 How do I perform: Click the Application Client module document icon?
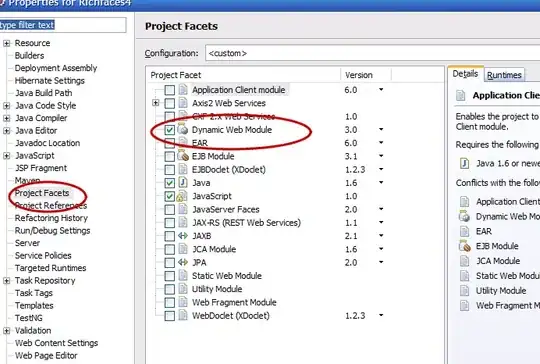(183, 90)
